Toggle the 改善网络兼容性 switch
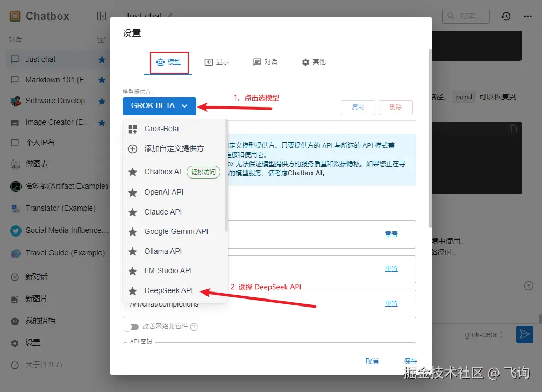The image size is (542, 392). coord(132,327)
